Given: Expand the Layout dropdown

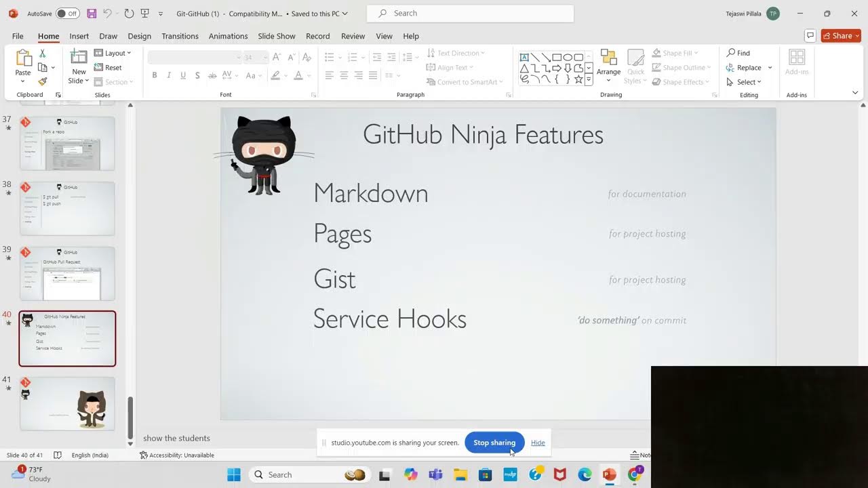Looking at the screenshot, I should click(113, 53).
